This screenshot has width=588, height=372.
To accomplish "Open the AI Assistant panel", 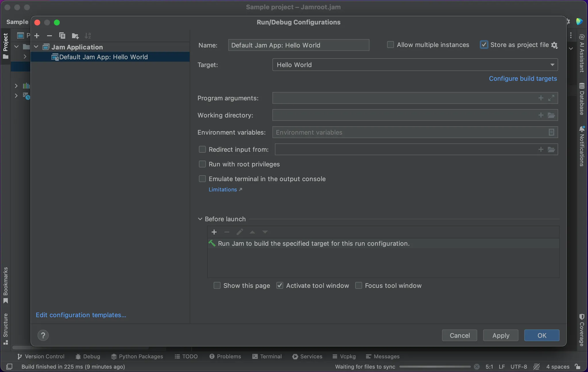I will (582, 53).
